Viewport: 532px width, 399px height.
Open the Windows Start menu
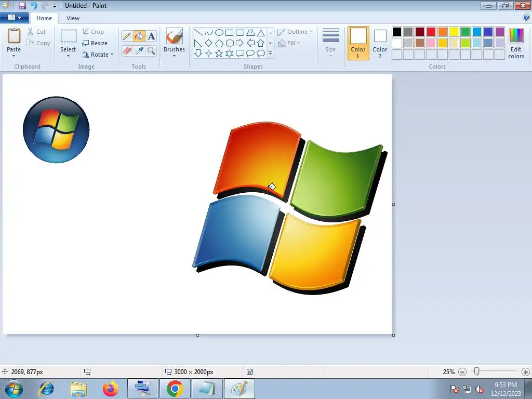(x=14, y=389)
